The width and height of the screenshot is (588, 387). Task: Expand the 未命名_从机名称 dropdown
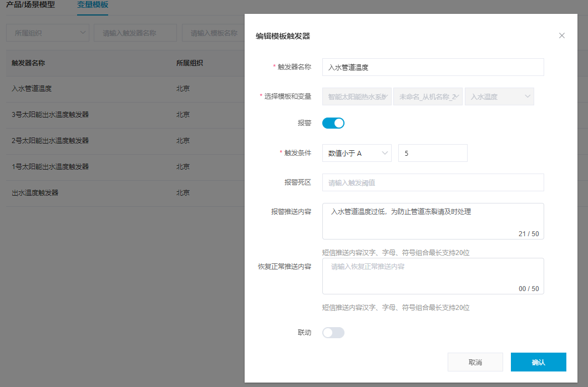(x=428, y=96)
